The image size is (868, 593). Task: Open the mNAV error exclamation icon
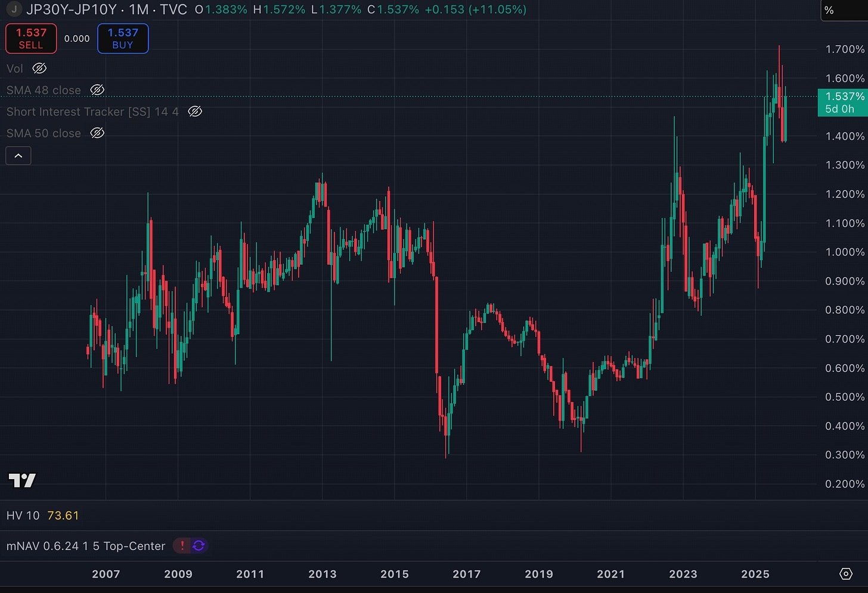click(181, 545)
